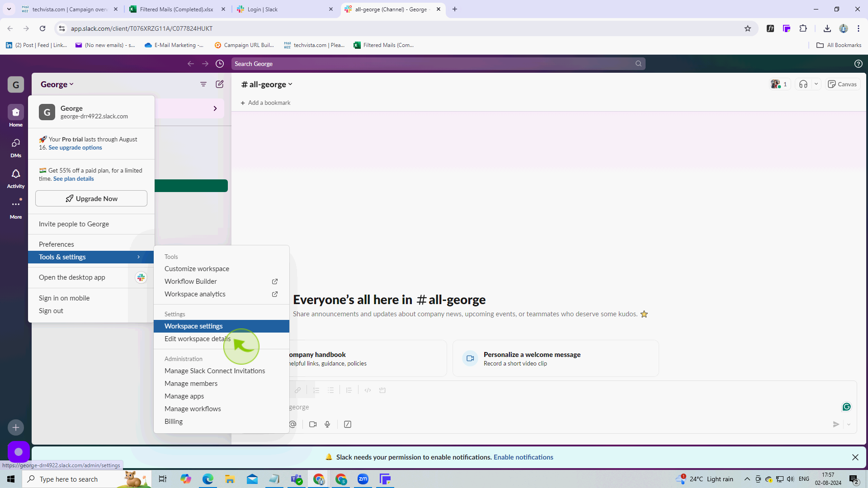
Task: Open Personalize a welcome message card
Action: (556, 359)
